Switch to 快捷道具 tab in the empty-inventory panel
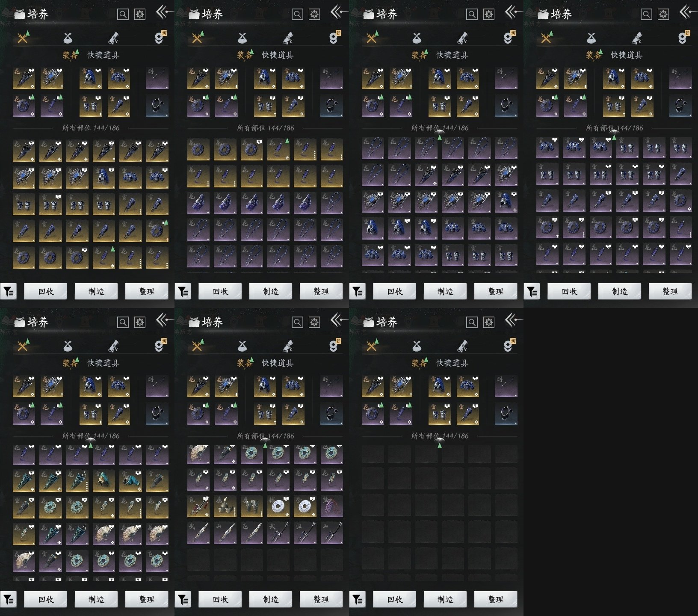 [x=452, y=363]
